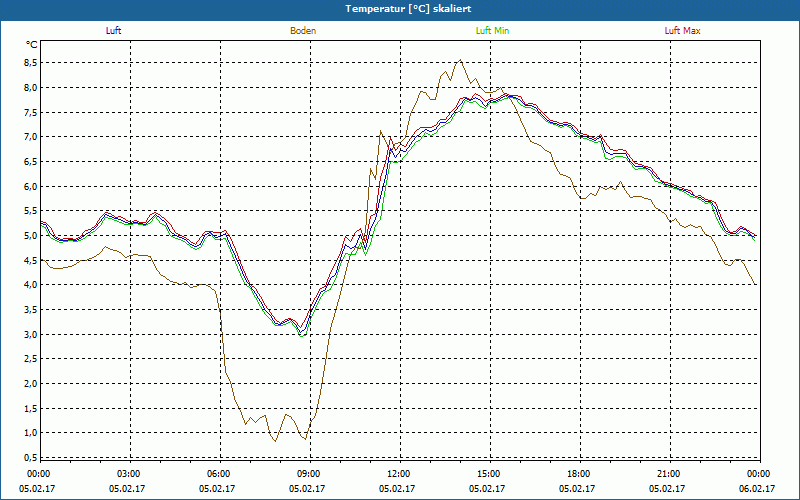Screen dimensions: 800x500
Task: Click the 4,5 y-axis value
Action: [30, 260]
